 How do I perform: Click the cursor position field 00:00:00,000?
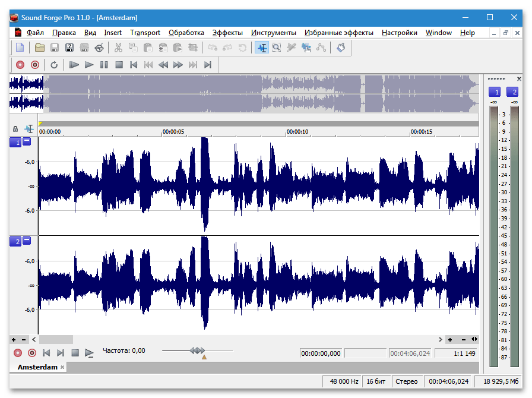click(321, 353)
